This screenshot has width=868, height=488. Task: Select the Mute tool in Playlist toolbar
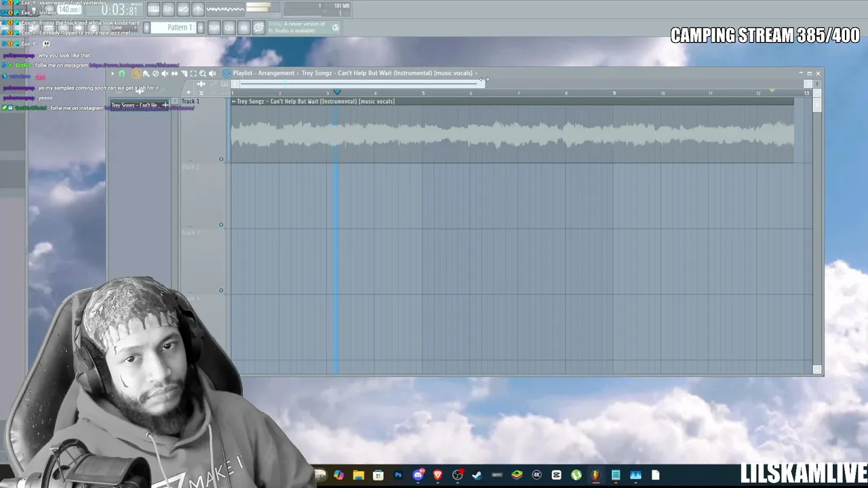click(x=165, y=73)
